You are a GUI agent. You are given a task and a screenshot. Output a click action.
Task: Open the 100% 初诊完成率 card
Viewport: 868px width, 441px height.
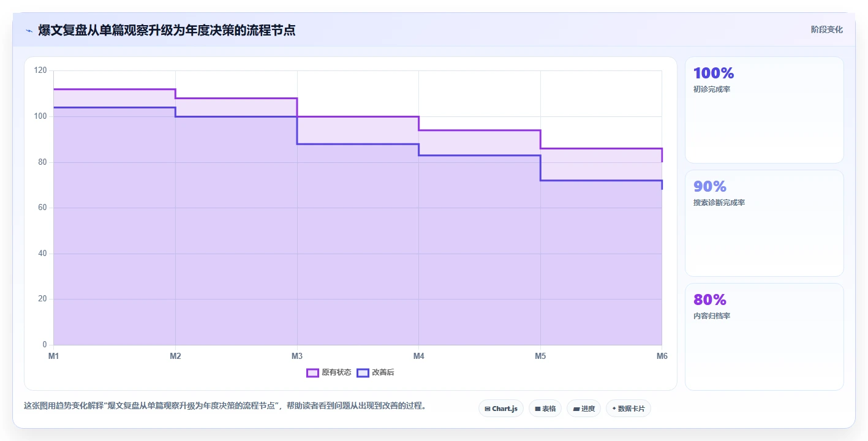764,110
